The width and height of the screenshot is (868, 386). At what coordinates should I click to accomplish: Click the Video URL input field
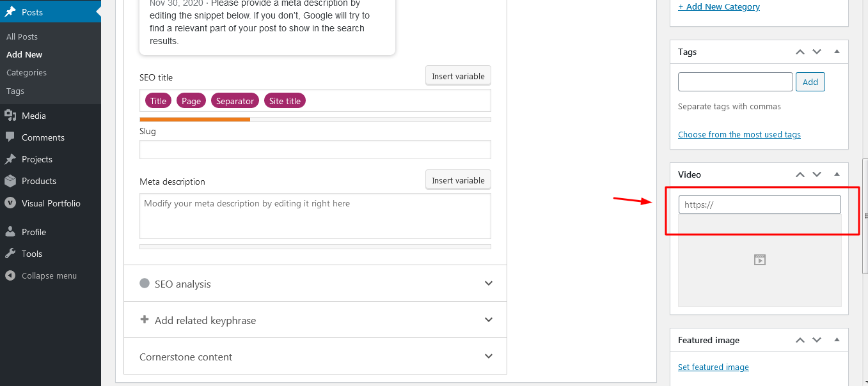[x=759, y=205]
